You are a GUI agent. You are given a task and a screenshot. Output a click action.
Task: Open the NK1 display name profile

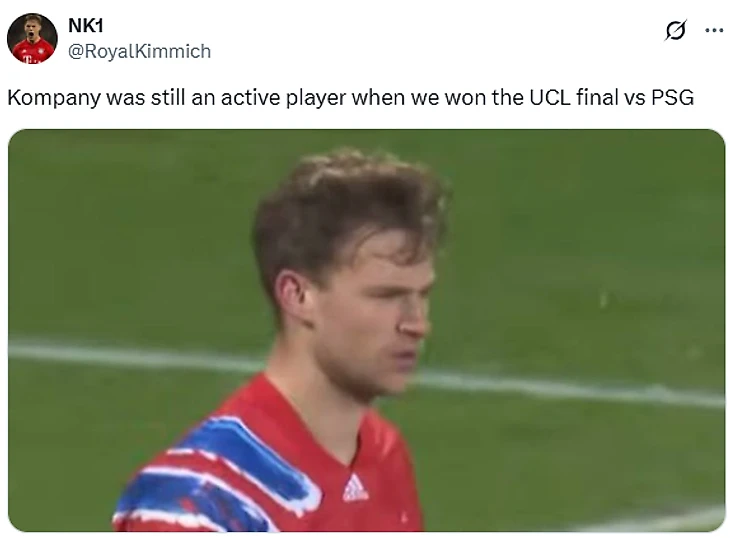[x=86, y=26]
